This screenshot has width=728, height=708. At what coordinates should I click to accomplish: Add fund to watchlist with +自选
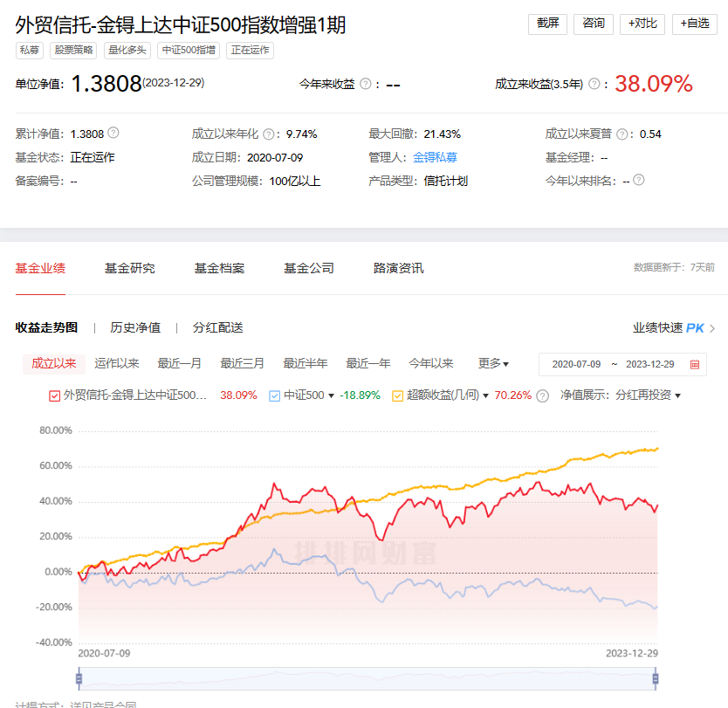695,24
